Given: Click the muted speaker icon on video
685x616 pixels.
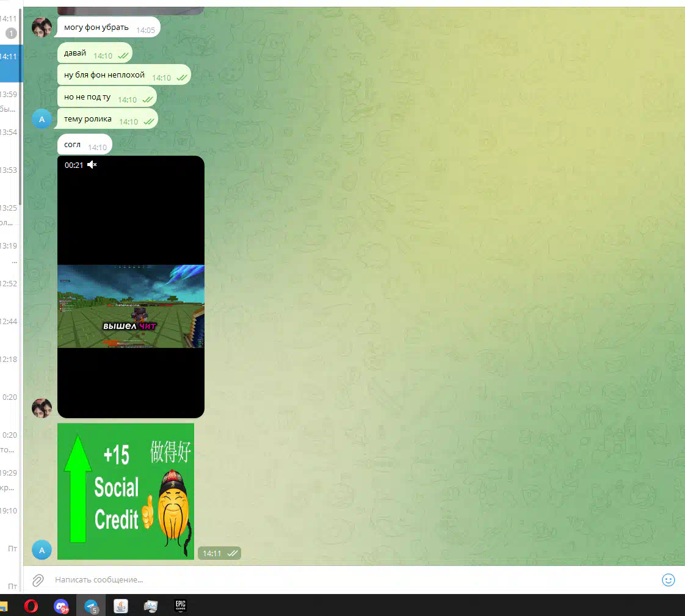Looking at the screenshot, I should [x=92, y=165].
